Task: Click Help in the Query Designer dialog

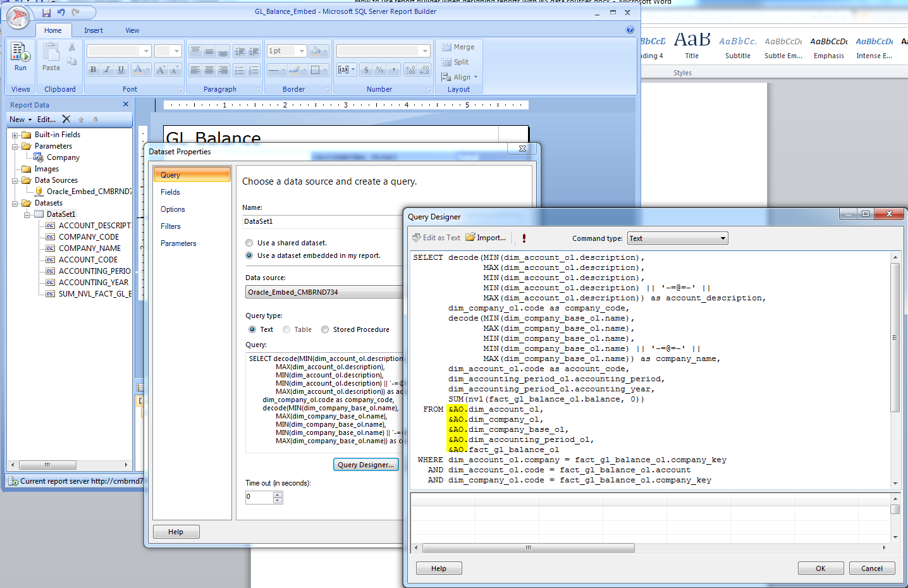Action: [439, 568]
